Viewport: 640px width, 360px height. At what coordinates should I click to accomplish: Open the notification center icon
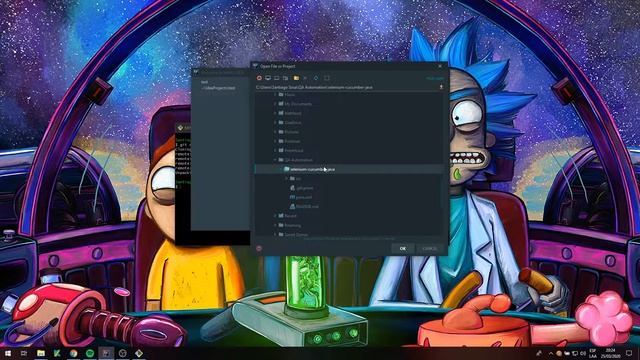[x=629, y=353]
